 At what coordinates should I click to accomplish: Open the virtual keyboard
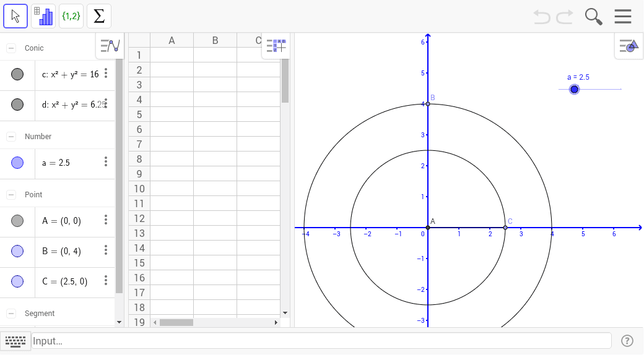pyautogui.click(x=15, y=341)
